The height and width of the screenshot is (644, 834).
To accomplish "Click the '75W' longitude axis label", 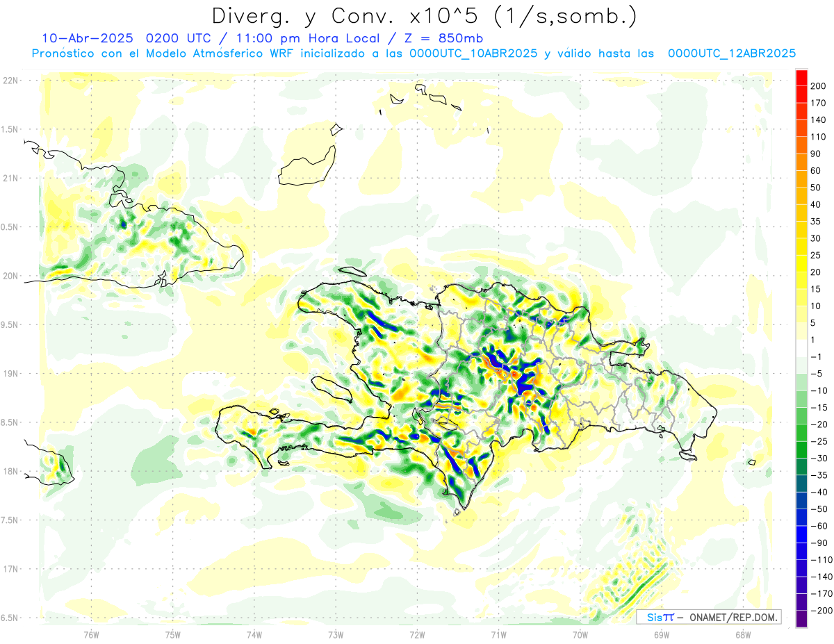I will 173,635.
